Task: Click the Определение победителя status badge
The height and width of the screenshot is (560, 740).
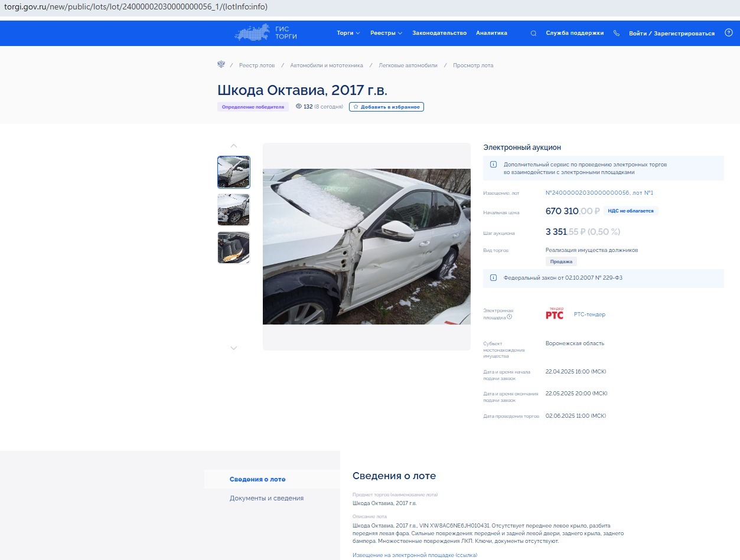Action: (253, 107)
